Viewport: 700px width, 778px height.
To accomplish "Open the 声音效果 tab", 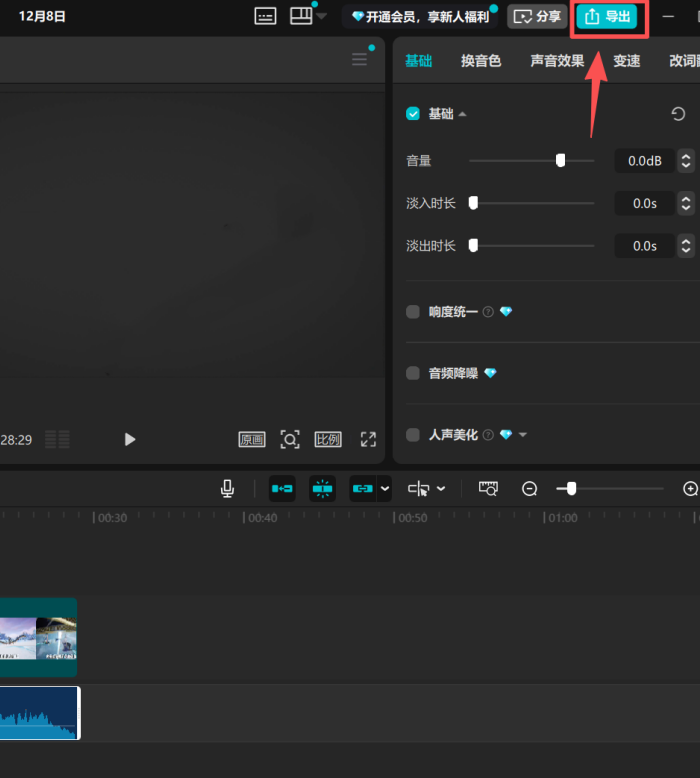I will pyautogui.click(x=557, y=61).
